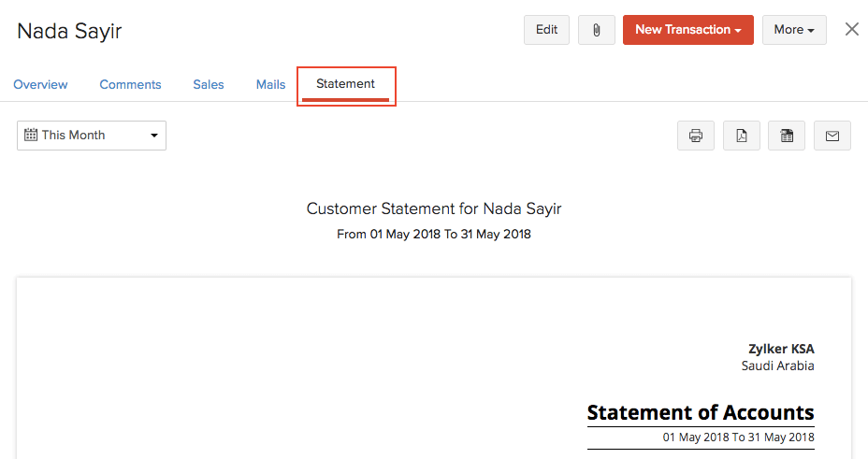
Task: Click the Zylker KSA organization name
Action: [781, 349]
